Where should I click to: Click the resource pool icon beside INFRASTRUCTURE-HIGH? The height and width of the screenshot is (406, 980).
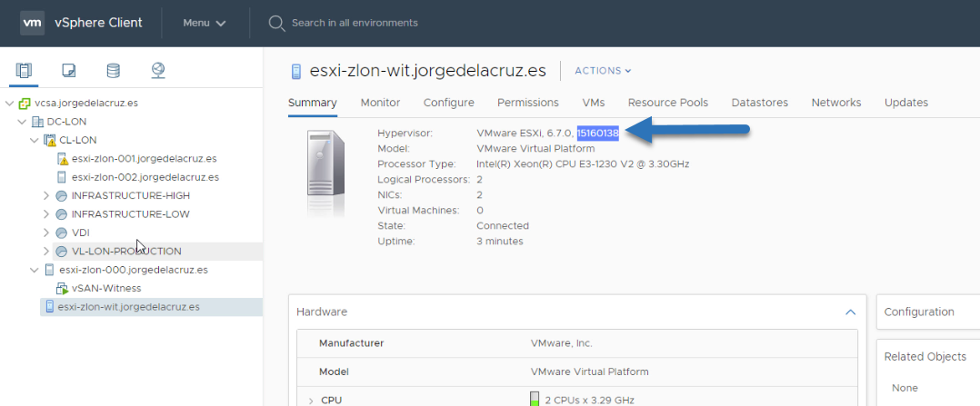click(61, 195)
